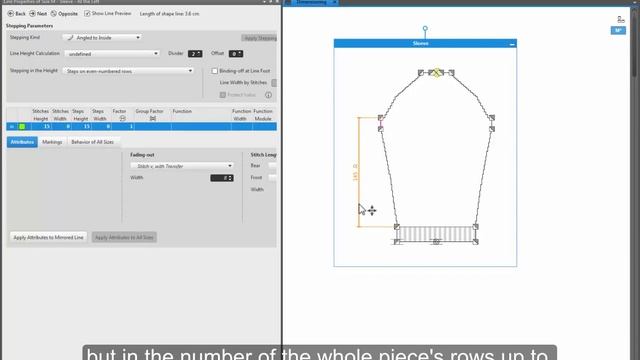Switch to Behavior of All Sizes tab
The width and height of the screenshot is (640, 360).
92,142
